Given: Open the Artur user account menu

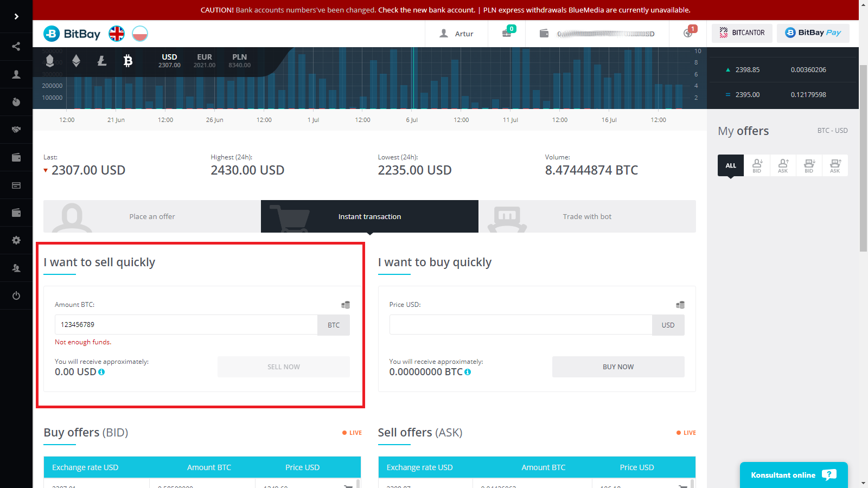Looking at the screenshot, I should [456, 34].
